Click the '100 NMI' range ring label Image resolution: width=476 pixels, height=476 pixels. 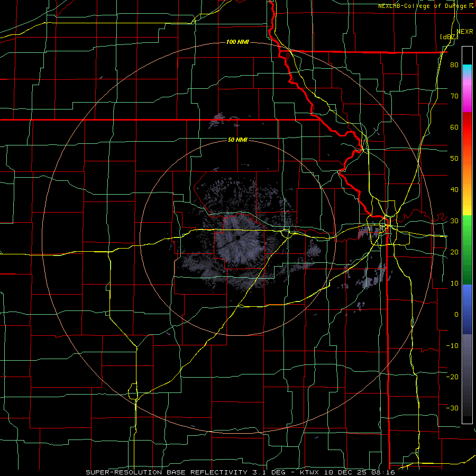[237, 42]
